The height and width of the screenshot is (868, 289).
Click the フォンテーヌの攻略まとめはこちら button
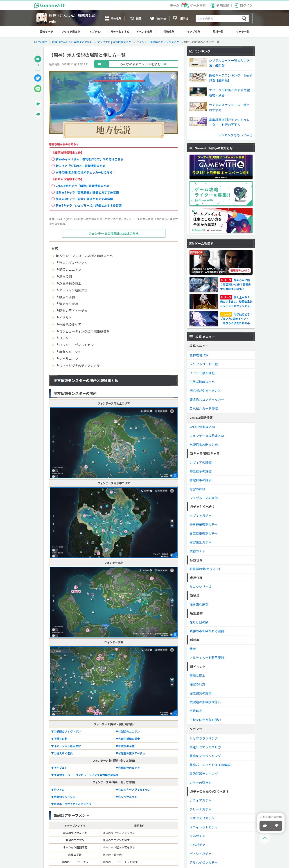point(113,233)
